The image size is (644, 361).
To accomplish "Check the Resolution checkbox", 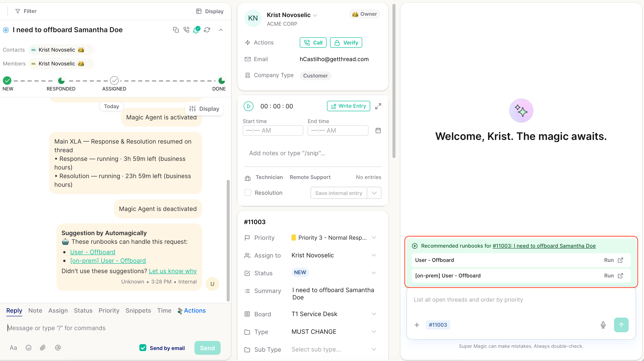I will point(248,193).
